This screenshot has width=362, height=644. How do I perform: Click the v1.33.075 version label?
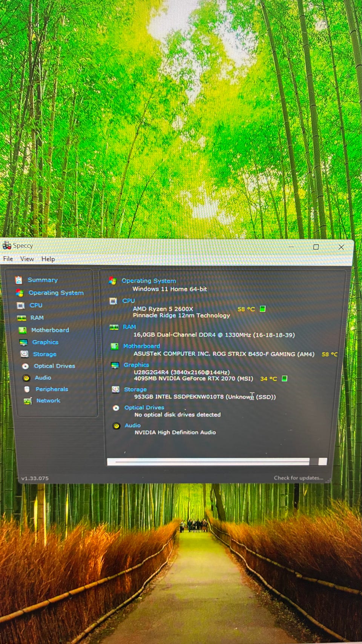35,478
